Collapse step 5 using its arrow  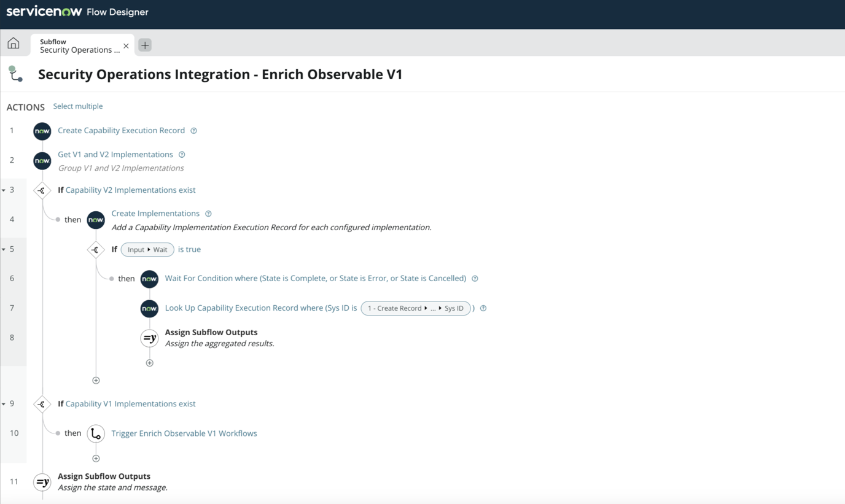pyautogui.click(x=4, y=249)
